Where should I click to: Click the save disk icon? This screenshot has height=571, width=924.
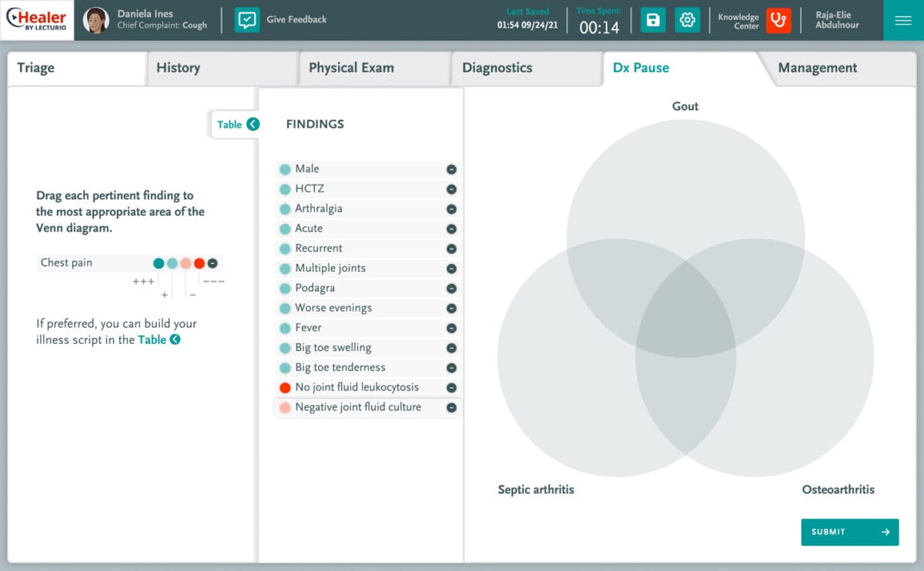(x=653, y=20)
